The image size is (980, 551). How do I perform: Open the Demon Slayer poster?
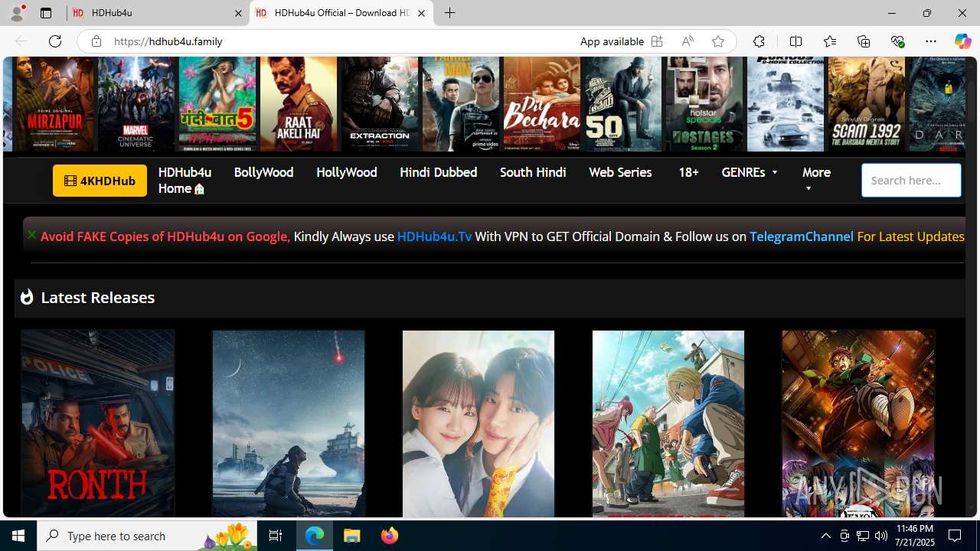858,423
